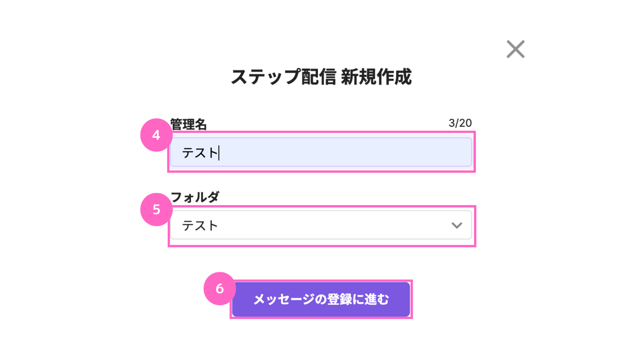Viewport: 644px width, 362px height.
Task: Close the ステップ配信 新規作成 dialog
Action: click(516, 49)
